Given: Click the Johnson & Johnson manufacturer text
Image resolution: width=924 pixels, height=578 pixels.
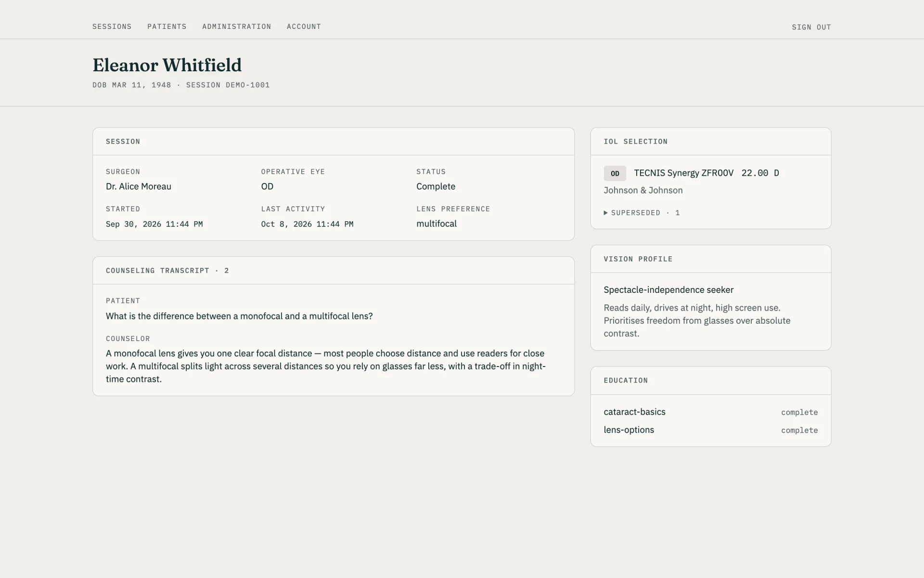Looking at the screenshot, I should point(643,190).
